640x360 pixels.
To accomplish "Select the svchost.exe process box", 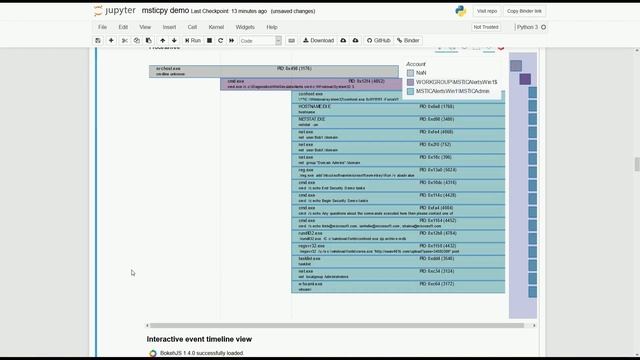I will pyautogui.click(x=273, y=71).
